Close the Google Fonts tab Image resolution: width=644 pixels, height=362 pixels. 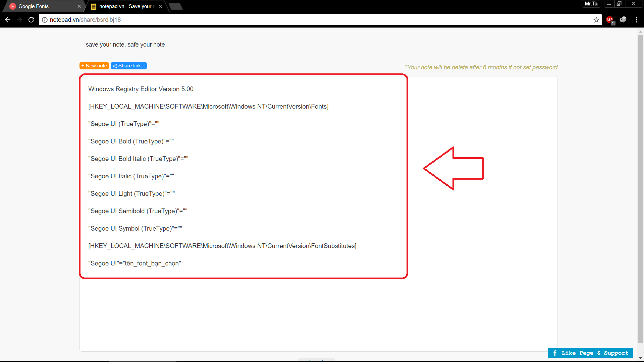pyautogui.click(x=79, y=6)
